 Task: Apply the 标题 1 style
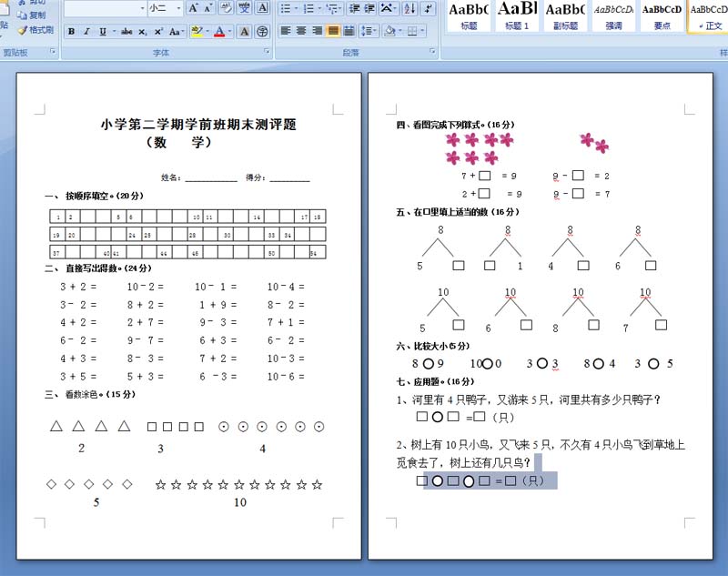(x=517, y=16)
